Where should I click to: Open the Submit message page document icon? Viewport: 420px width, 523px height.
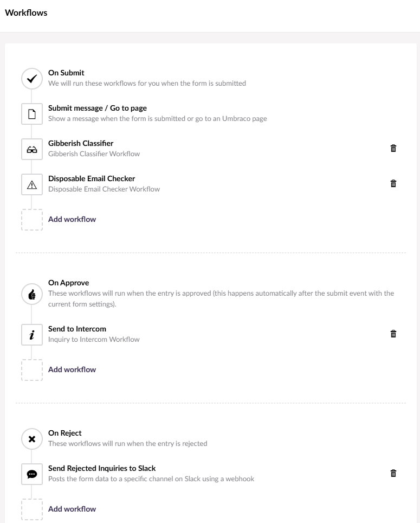coord(32,114)
